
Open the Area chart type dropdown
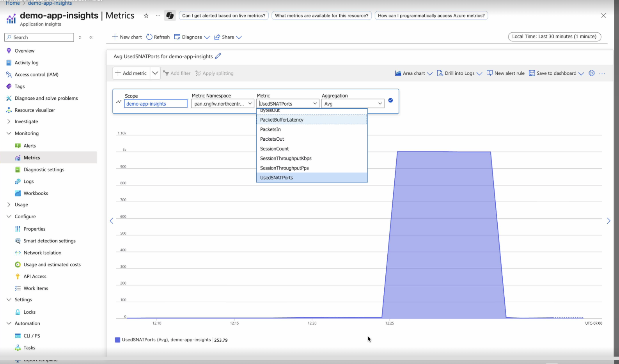click(414, 73)
